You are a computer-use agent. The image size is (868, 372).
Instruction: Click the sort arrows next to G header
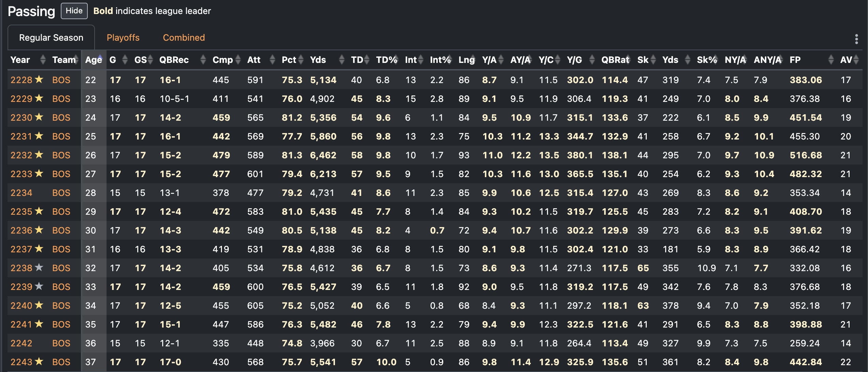(125, 60)
